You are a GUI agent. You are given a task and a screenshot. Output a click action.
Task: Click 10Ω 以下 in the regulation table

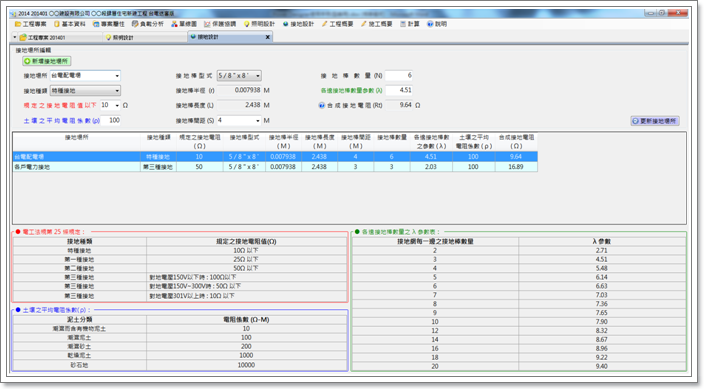(x=246, y=251)
